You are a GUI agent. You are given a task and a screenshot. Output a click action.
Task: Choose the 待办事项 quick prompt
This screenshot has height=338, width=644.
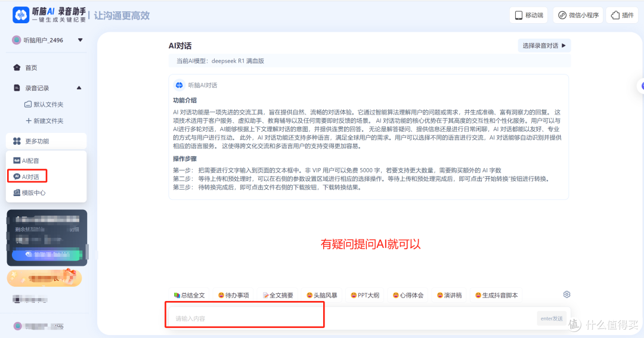point(233,295)
